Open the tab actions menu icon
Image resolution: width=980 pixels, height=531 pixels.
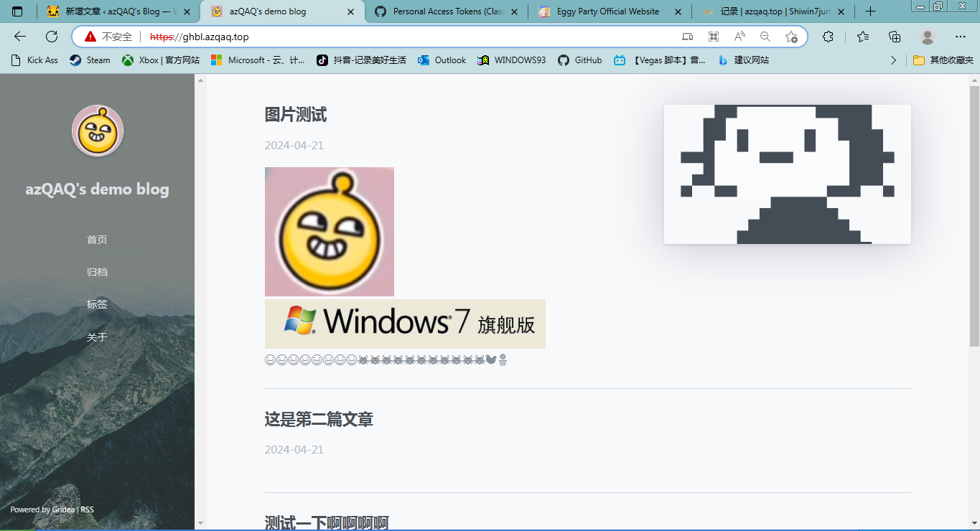click(17, 11)
